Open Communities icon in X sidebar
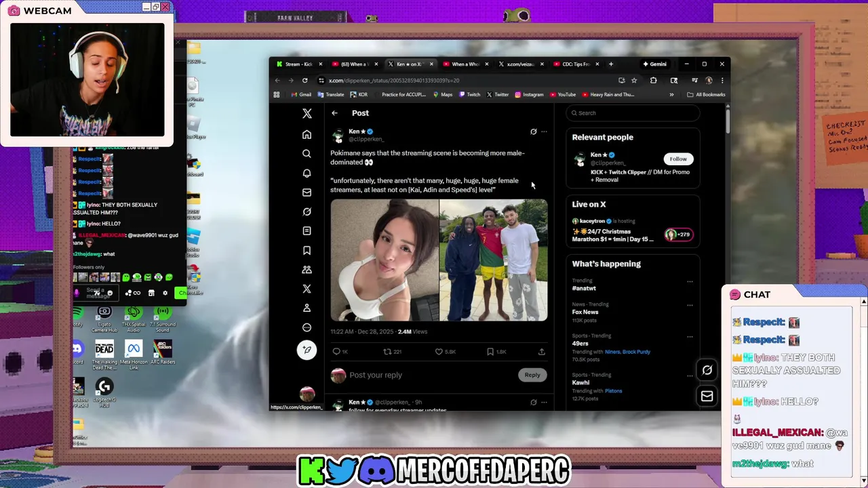The width and height of the screenshot is (868, 488). 307,270
